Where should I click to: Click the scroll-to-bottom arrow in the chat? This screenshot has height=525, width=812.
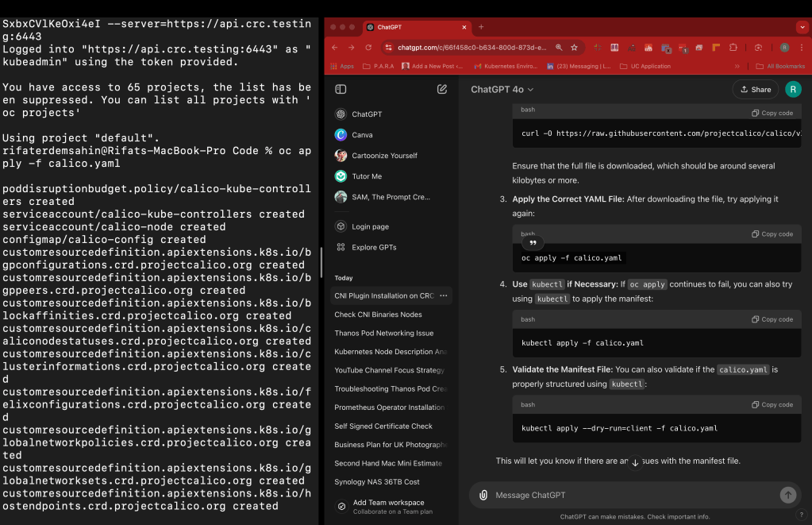(635, 462)
